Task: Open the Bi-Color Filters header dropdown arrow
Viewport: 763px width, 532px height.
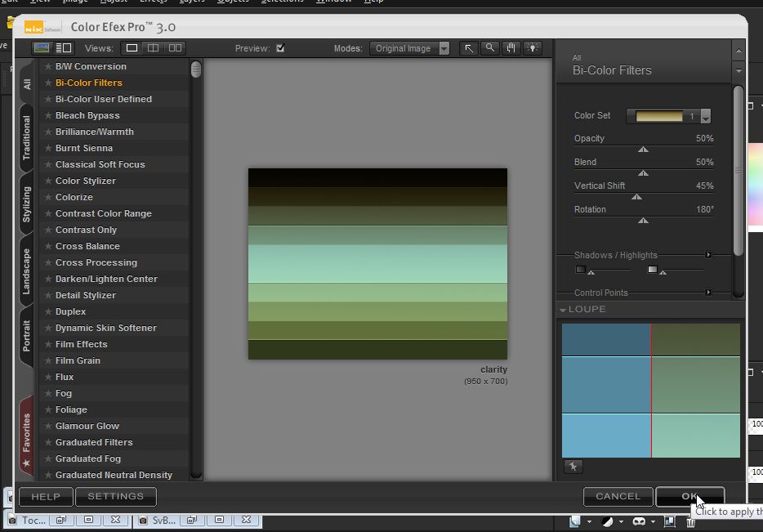Action: 738,71
